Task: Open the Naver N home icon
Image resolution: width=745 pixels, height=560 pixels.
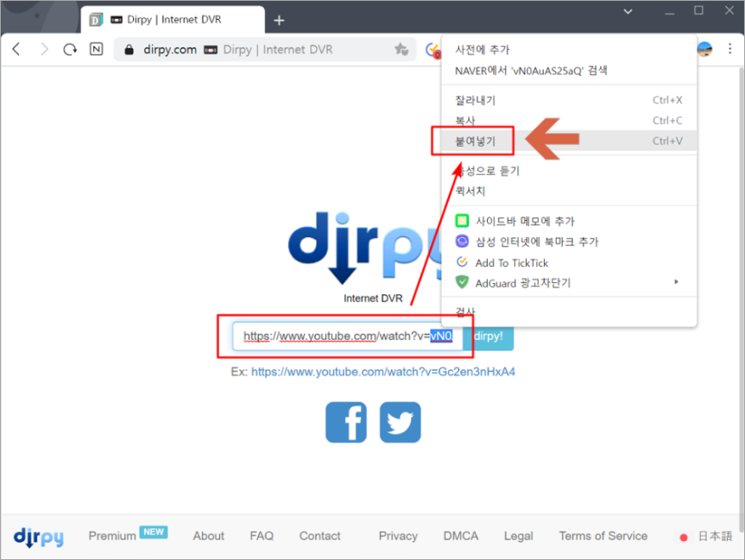Action: coord(96,49)
